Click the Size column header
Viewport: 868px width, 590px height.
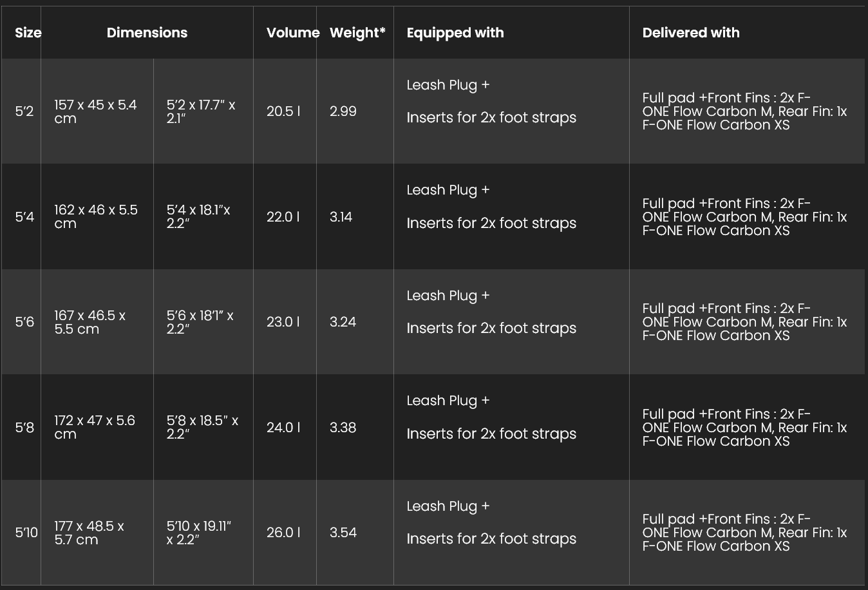click(x=28, y=33)
